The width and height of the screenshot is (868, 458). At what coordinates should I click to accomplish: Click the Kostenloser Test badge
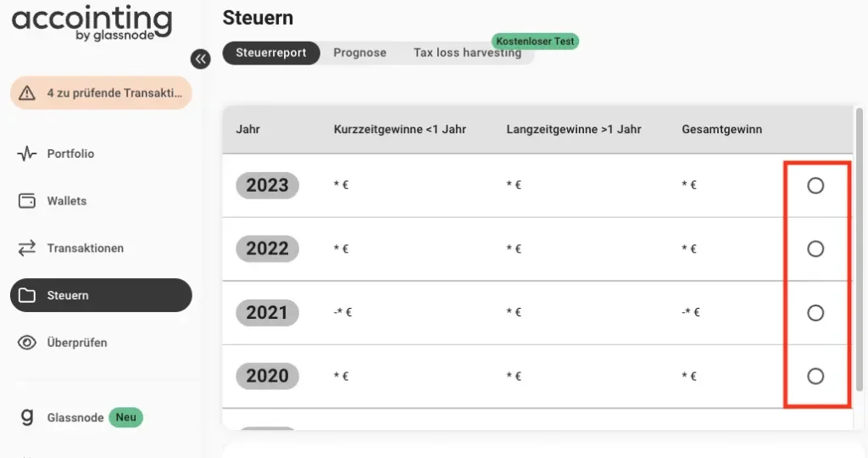click(535, 41)
